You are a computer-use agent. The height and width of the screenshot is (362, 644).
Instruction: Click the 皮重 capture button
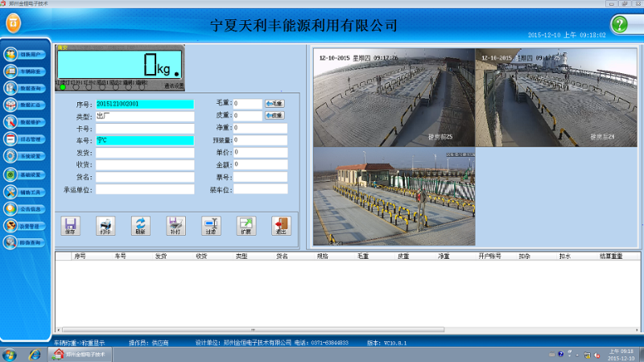275,116
